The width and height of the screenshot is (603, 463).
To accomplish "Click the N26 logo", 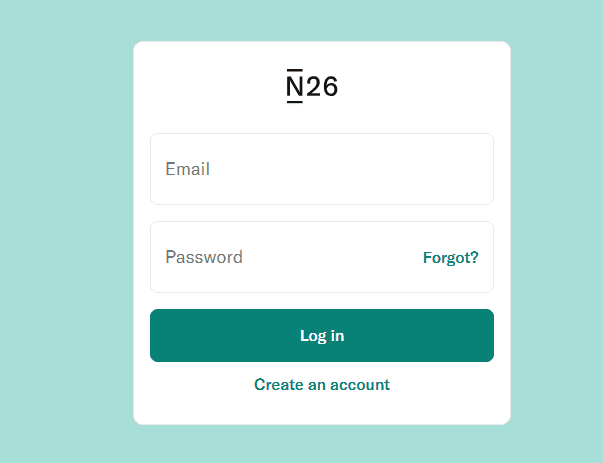I will tap(312, 87).
